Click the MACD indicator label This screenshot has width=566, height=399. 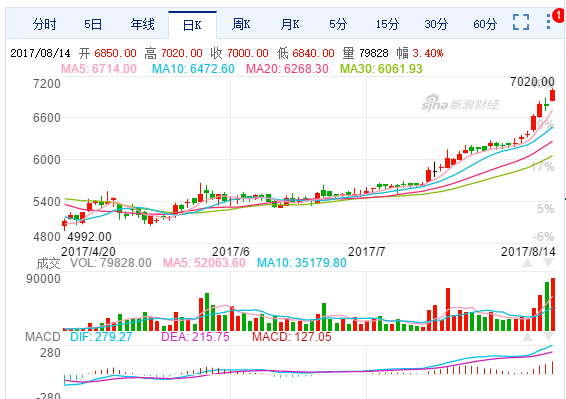[43, 337]
